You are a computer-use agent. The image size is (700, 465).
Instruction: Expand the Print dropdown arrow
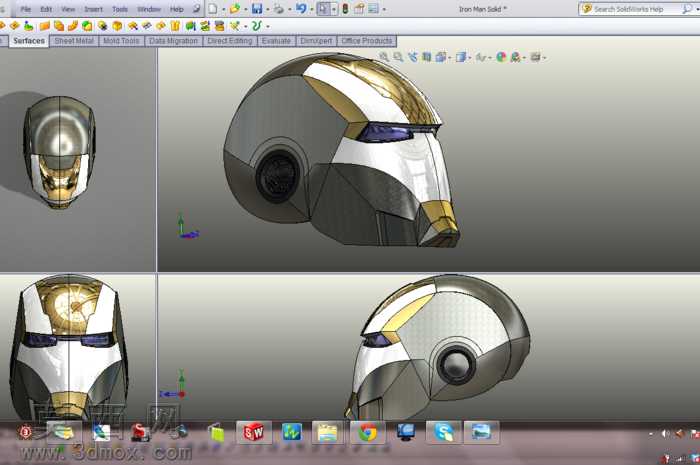tap(289, 9)
